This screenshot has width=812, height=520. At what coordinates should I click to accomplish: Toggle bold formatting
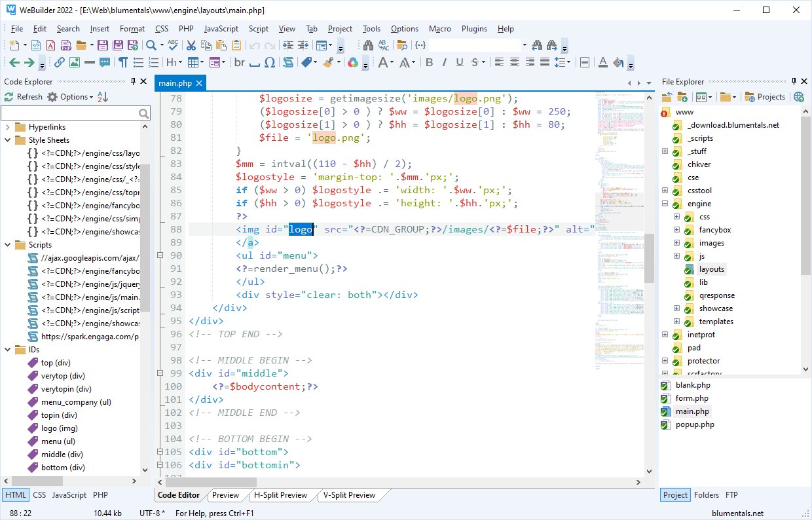[430, 62]
